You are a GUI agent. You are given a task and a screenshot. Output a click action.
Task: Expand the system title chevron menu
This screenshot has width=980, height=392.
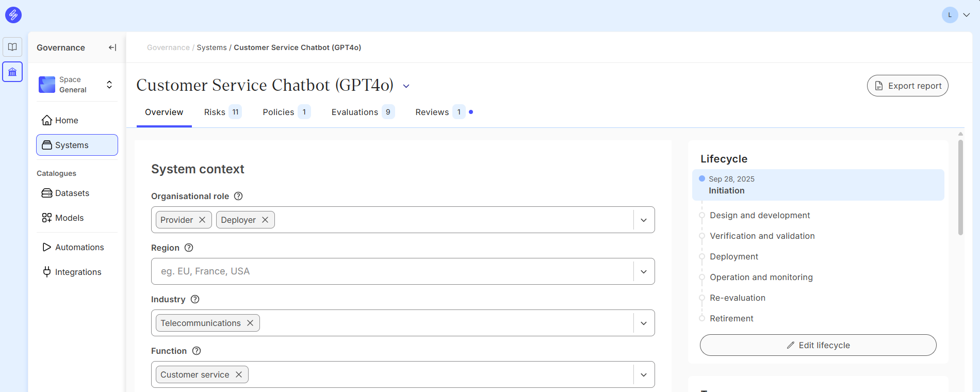pos(406,86)
